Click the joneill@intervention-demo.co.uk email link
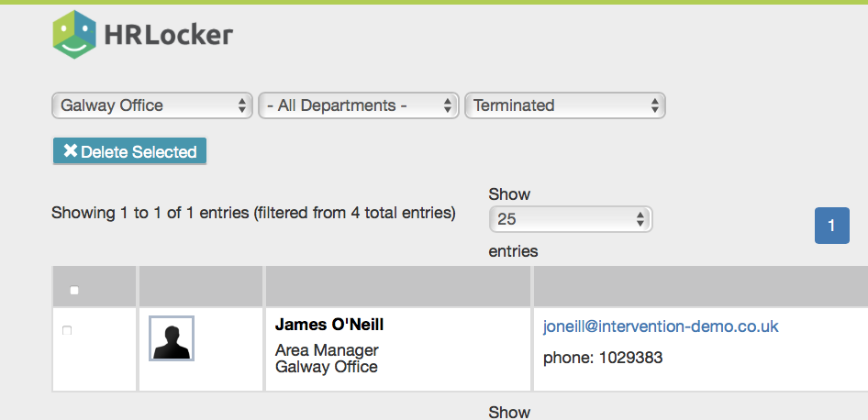Image resolution: width=868 pixels, height=420 pixels. pyautogui.click(x=661, y=326)
